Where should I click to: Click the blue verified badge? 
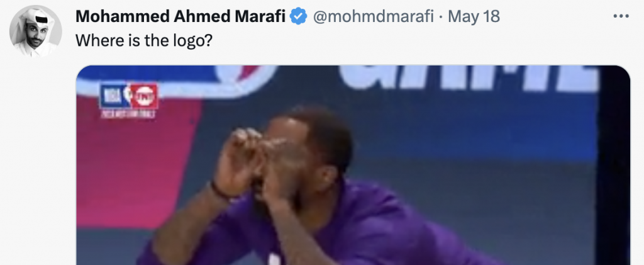click(299, 16)
